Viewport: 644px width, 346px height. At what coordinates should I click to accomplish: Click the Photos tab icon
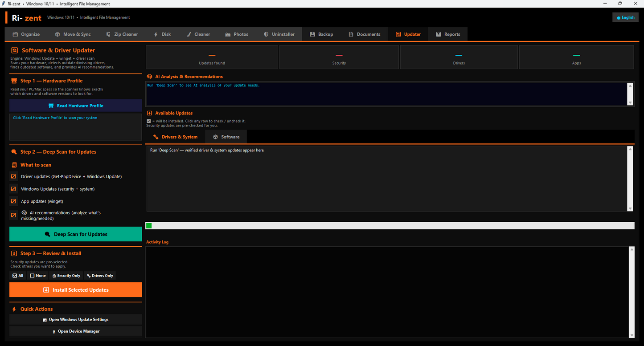228,34
